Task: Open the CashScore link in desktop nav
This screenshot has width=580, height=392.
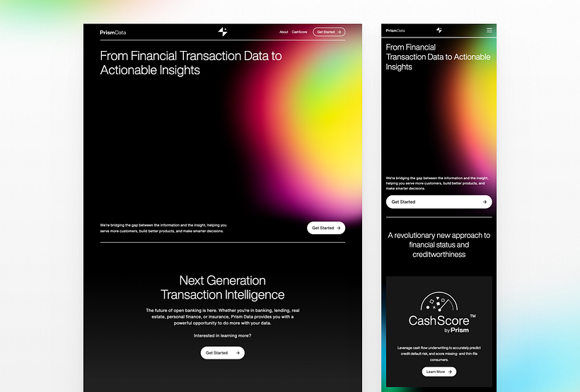Action: pyautogui.click(x=299, y=33)
